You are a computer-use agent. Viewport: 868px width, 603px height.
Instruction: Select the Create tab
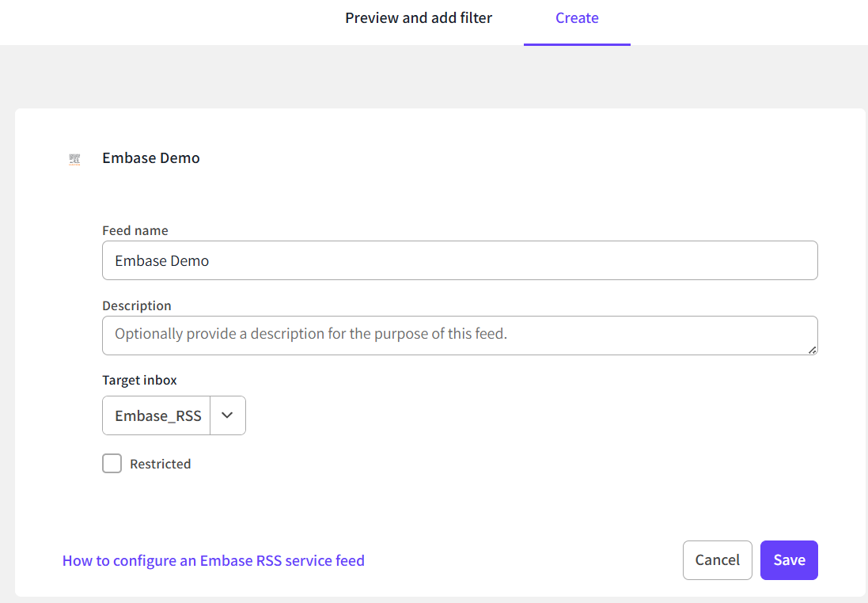point(577,18)
